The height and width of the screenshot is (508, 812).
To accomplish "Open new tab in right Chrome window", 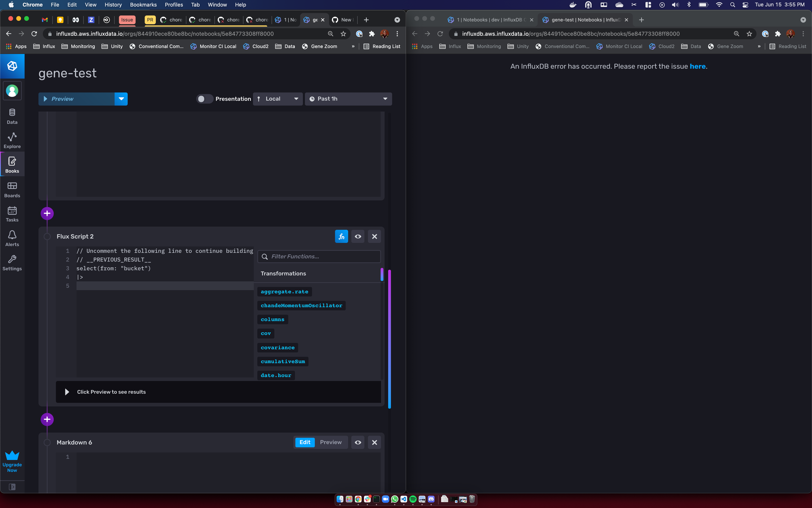I will click(x=641, y=20).
